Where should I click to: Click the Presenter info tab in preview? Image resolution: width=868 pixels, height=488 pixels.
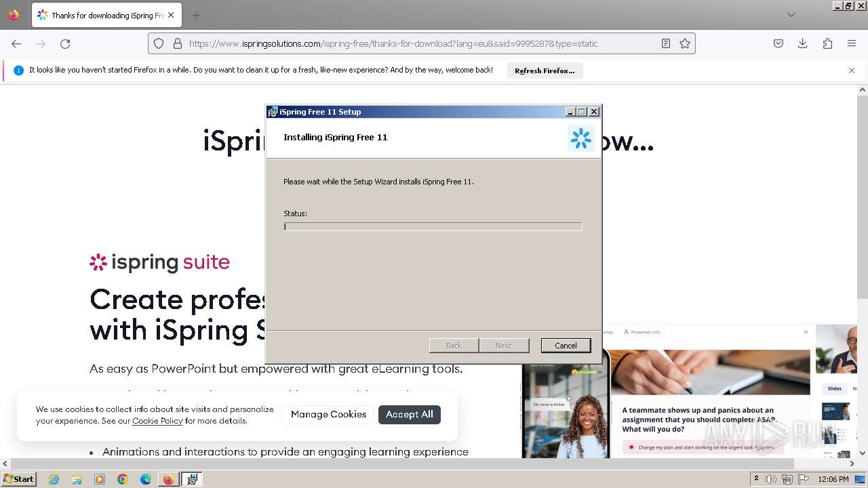642,332
